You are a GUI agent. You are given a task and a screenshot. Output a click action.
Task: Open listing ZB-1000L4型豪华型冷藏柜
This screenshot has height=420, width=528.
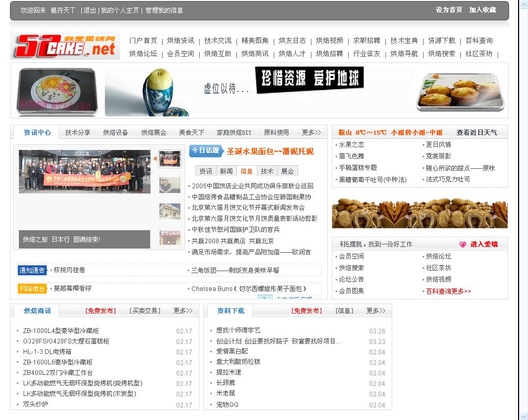(x=61, y=331)
